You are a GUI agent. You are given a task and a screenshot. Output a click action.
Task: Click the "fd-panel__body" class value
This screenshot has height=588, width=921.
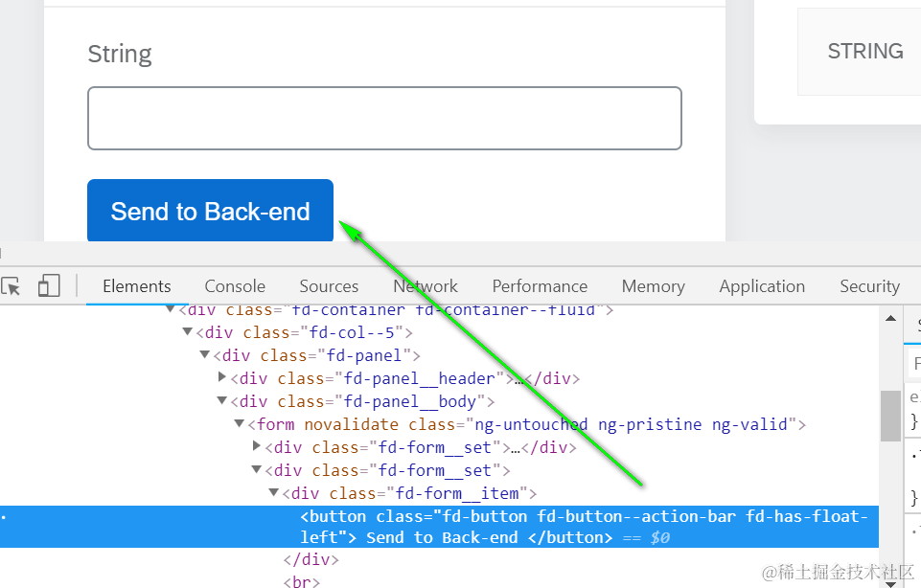(409, 401)
